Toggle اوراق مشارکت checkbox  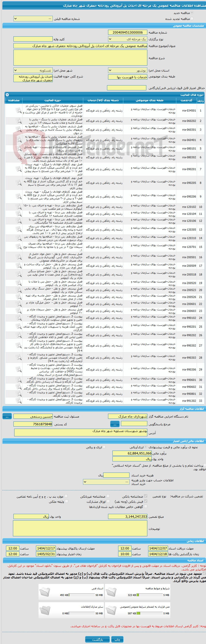tap(108, 501)
